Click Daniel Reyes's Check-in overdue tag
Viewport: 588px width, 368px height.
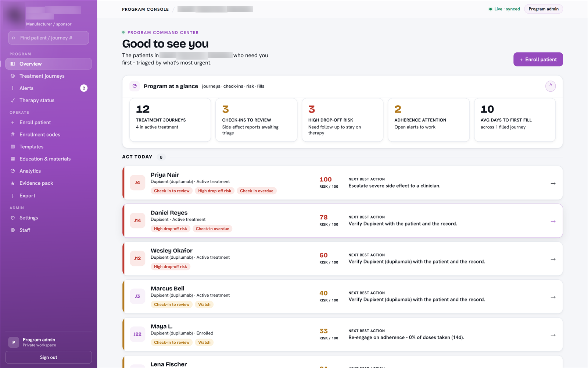click(x=212, y=229)
